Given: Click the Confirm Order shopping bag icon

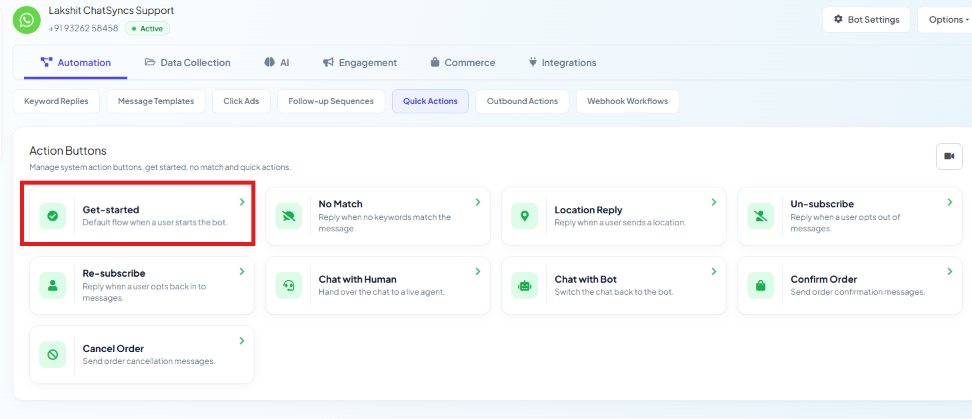Looking at the screenshot, I should (761, 285).
